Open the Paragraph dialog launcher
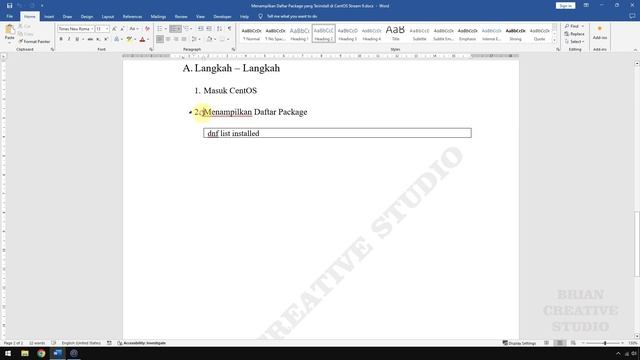Screen dimensions: 640x360 (233, 49)
